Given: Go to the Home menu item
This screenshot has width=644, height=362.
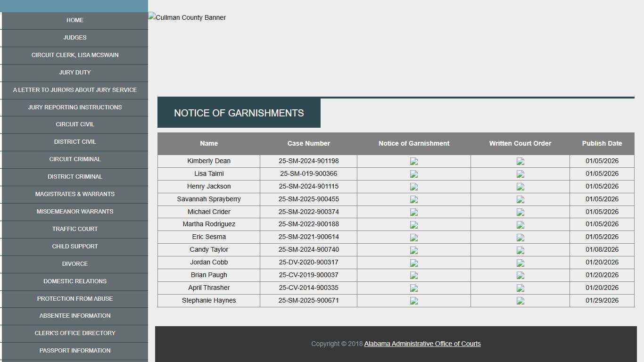Looking at the screenshot, I should click(75, 20).
